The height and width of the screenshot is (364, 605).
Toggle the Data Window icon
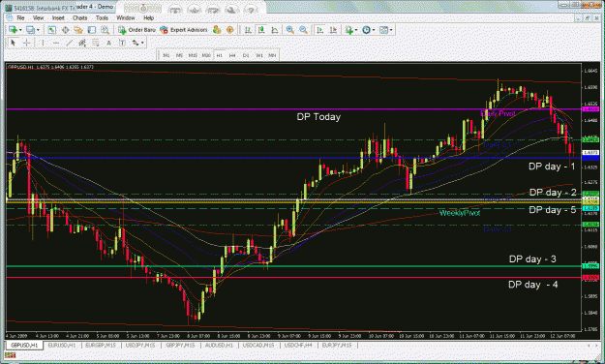coord(65,30)
